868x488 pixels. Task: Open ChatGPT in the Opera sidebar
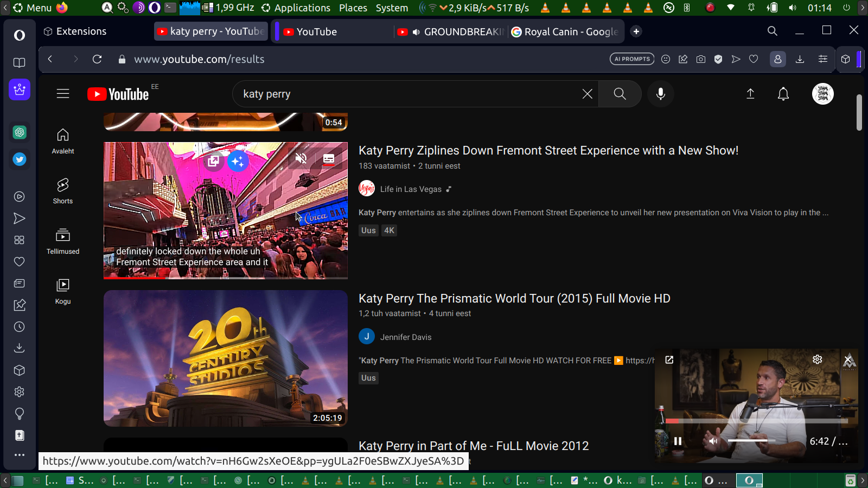point(20,132)
